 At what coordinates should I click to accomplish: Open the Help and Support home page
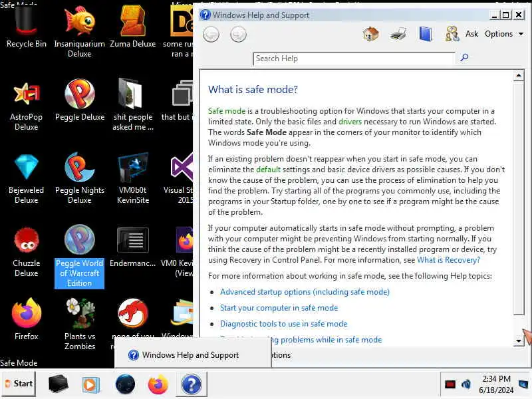(370, 34)
